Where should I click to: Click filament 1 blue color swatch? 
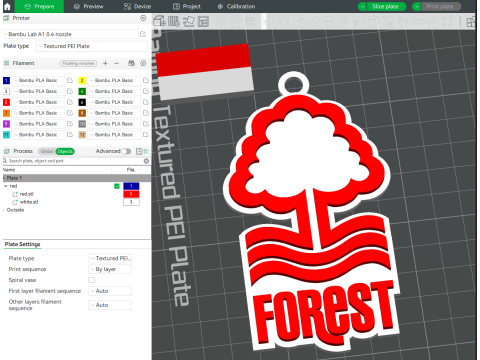click(6, 80)
